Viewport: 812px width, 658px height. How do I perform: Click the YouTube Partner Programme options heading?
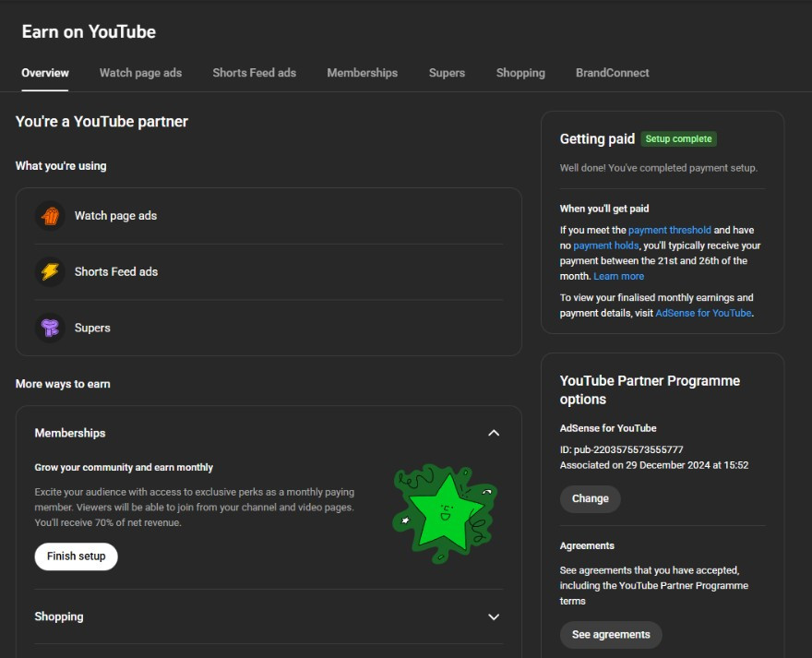(650, 390)
